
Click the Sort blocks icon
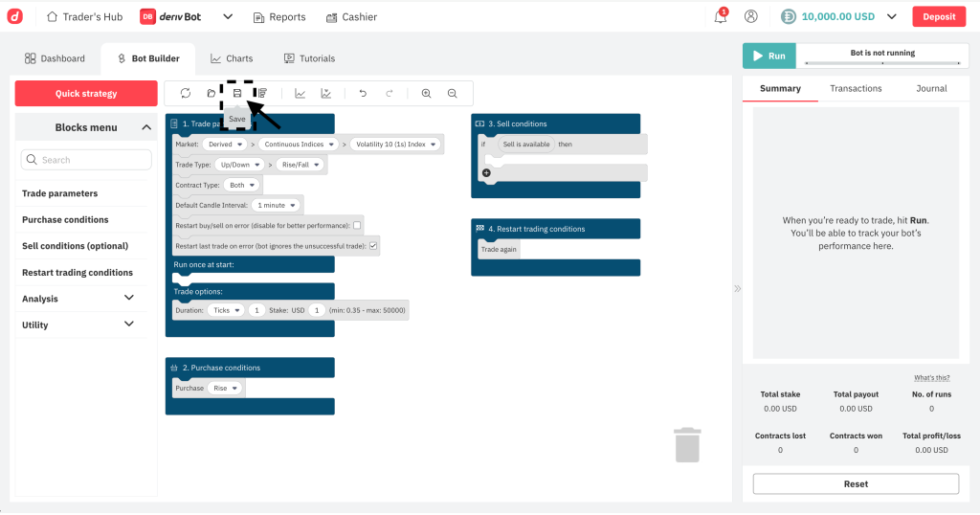(261, 93)
